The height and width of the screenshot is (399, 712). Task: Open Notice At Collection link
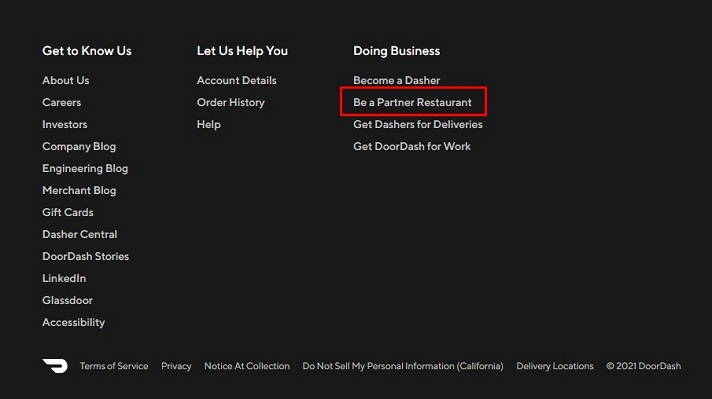247,366
